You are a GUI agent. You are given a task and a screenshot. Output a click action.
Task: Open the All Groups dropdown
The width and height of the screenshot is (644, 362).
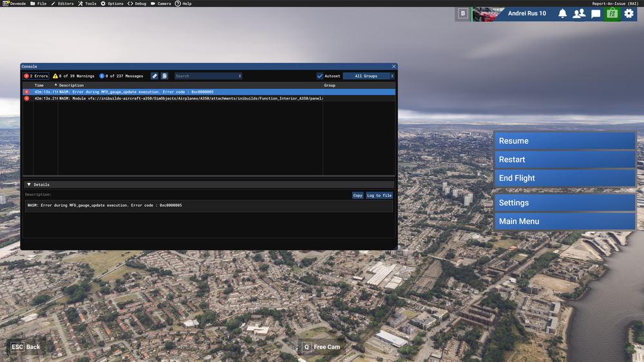tap(366, 76)
